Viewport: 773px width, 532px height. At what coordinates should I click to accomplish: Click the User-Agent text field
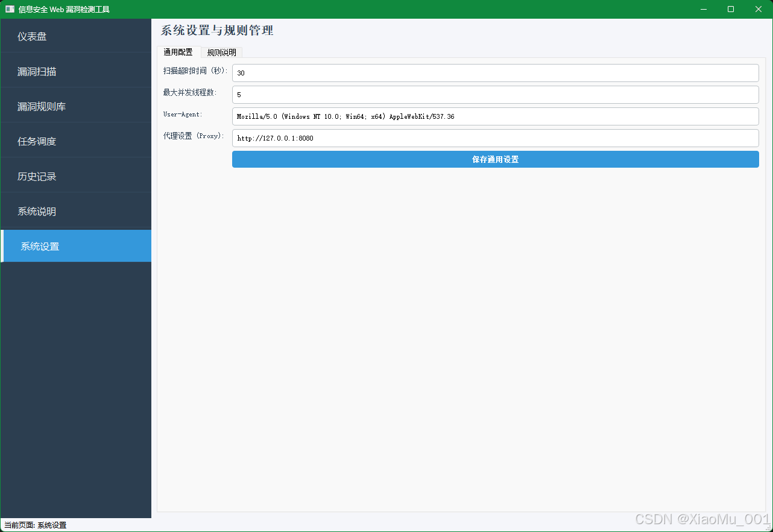[x=496, y=116]
